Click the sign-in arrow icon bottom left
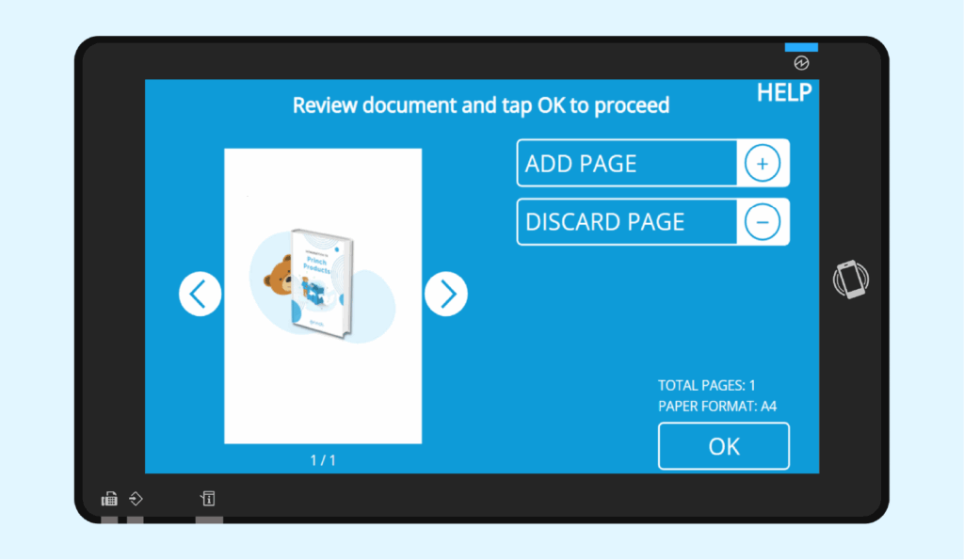The width and height of the screenshot is (964, 560). point(136,499)
